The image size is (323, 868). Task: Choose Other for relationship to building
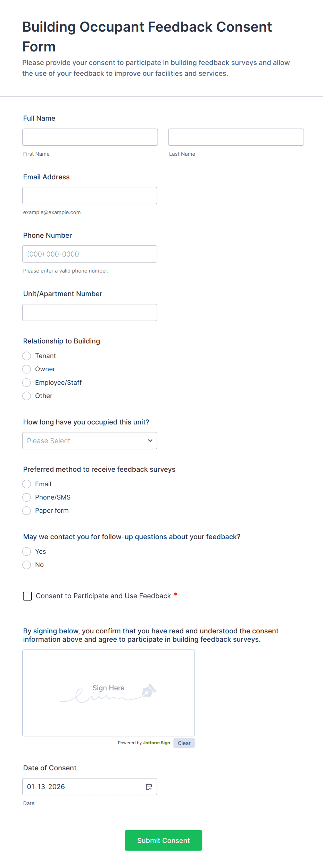(26, 396)
